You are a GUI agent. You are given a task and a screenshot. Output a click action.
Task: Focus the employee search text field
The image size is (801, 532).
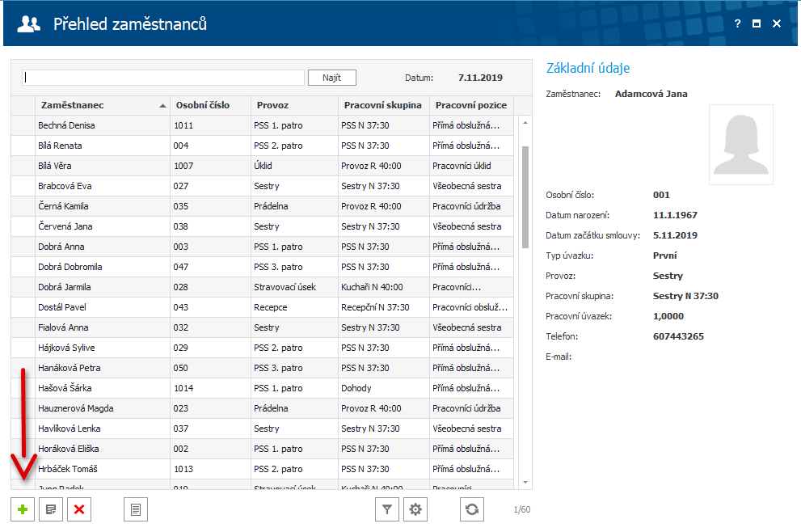click(163, 78)
